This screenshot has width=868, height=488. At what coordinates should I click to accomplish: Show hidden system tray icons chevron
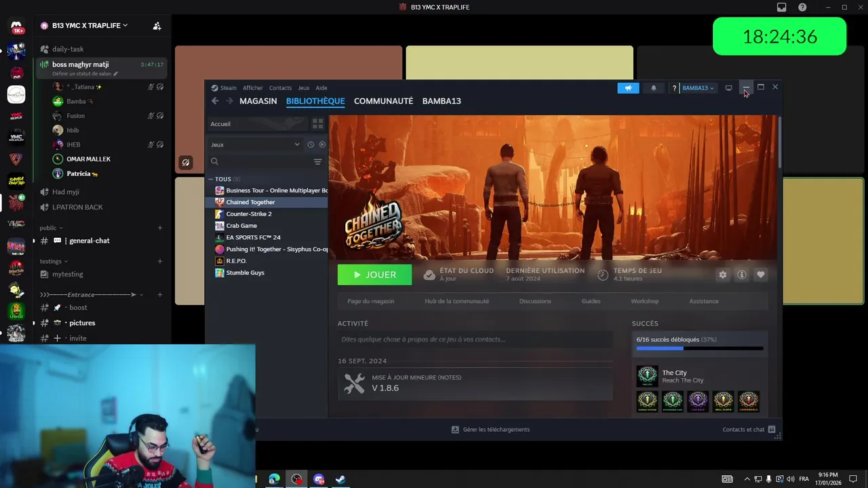[x=747, y=479]
